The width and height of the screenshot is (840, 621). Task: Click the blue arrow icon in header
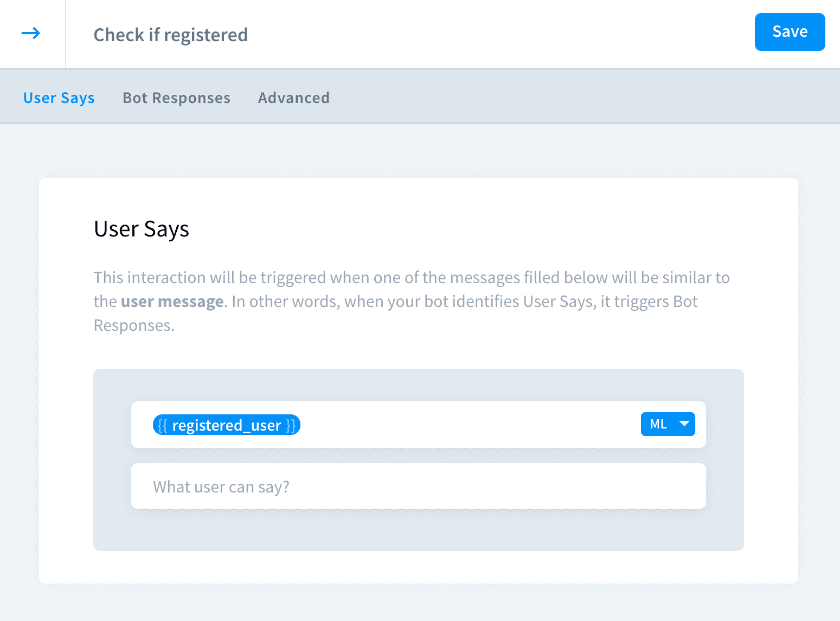coord(31,34)
